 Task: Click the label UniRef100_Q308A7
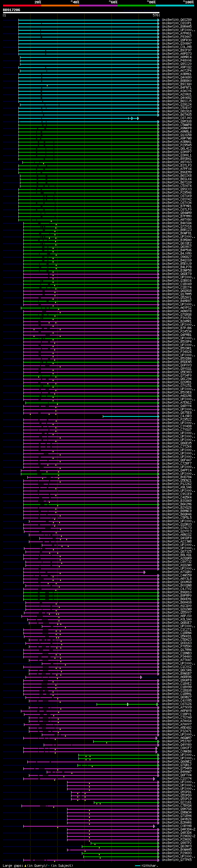(177, 43)
